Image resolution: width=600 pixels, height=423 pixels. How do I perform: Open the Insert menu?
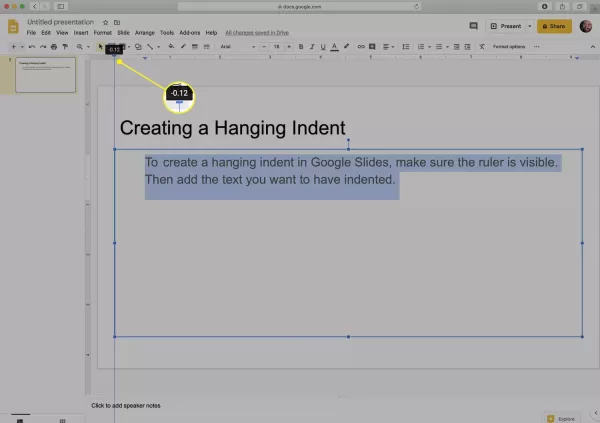pos(81,33)
